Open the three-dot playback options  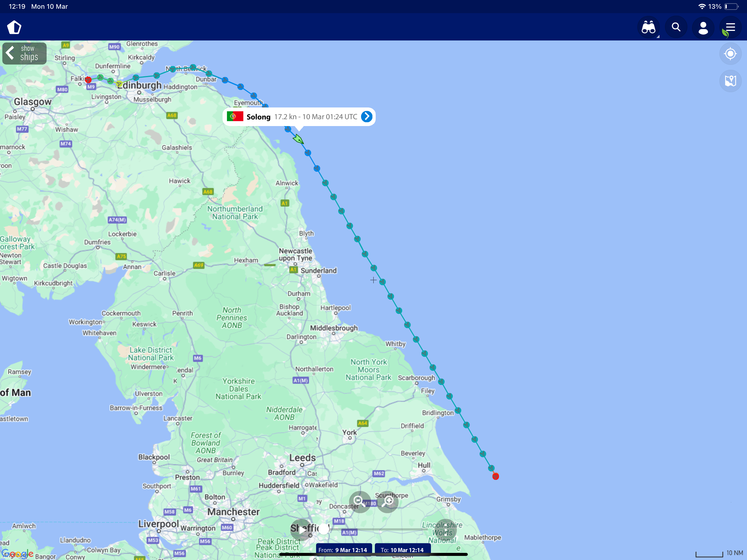(x=446, y=530)
